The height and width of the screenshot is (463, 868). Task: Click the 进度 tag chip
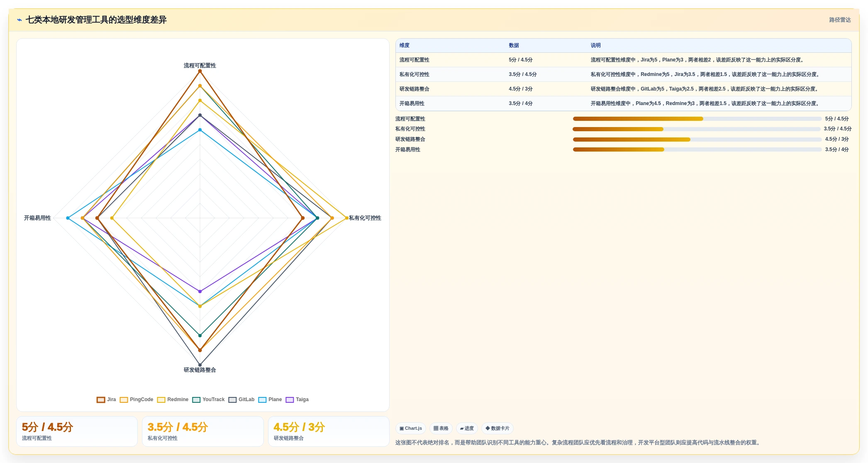pos(467,428)
